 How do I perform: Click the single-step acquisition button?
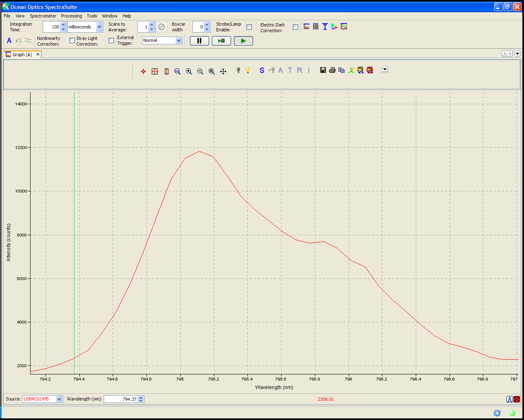pos(221,41)
